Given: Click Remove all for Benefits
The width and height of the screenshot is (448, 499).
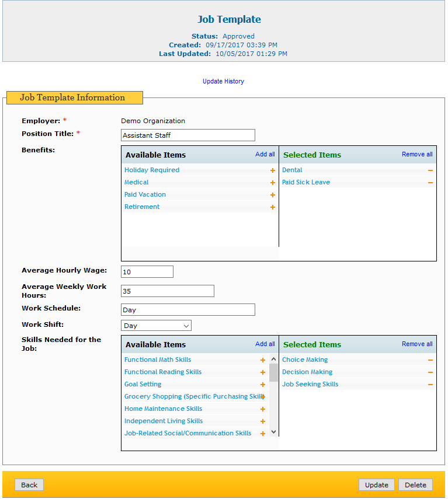Looking at the screenshot, I should coord(417,154).
